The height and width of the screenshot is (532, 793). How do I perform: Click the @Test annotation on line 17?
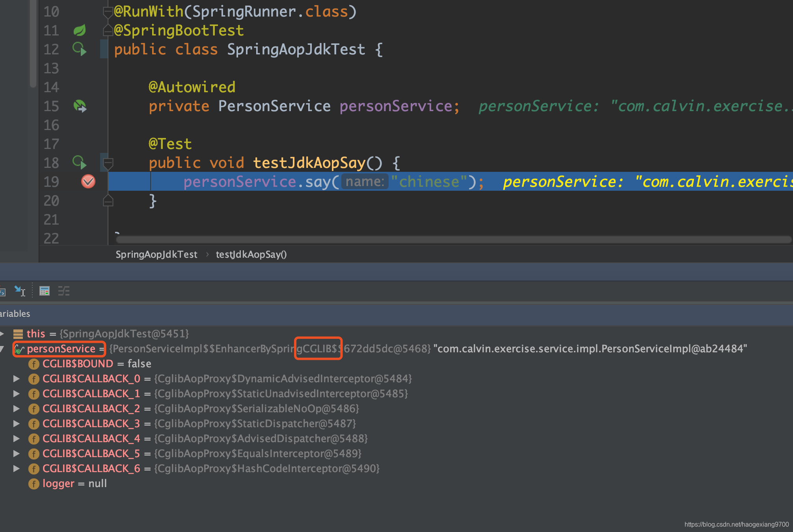(170, 144)
